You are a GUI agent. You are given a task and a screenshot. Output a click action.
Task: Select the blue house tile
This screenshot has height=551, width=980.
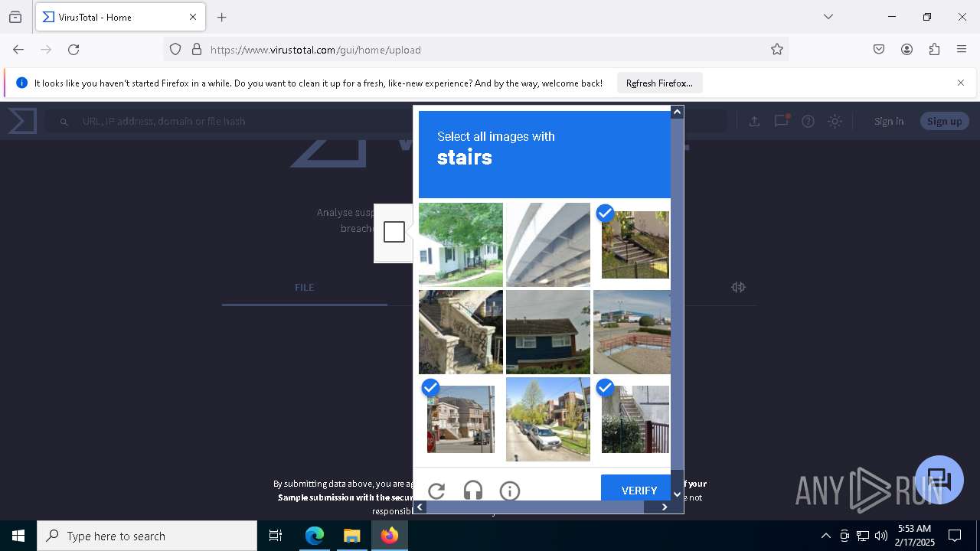(x=548, y=332)
